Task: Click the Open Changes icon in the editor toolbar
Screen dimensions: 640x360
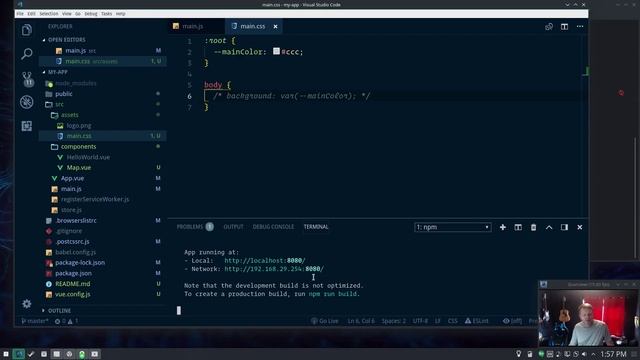Action: (x=549, y=27)
